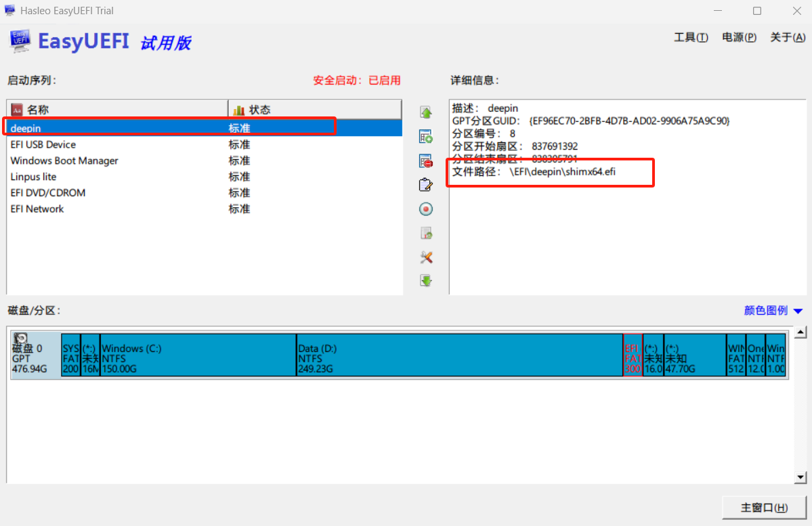The width and height of the screenshot is (812, 526).
Task: Click the 主窗口(H) button
Action: 765,508
